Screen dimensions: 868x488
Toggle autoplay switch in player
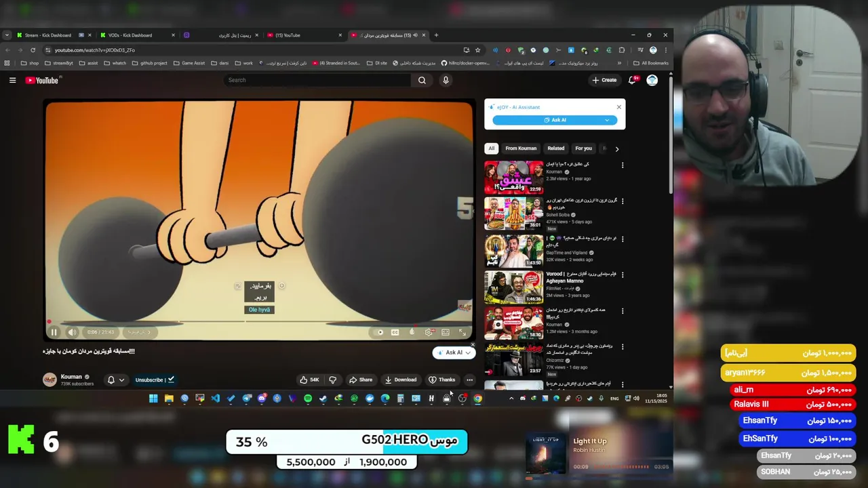click(x=380, y=332)
